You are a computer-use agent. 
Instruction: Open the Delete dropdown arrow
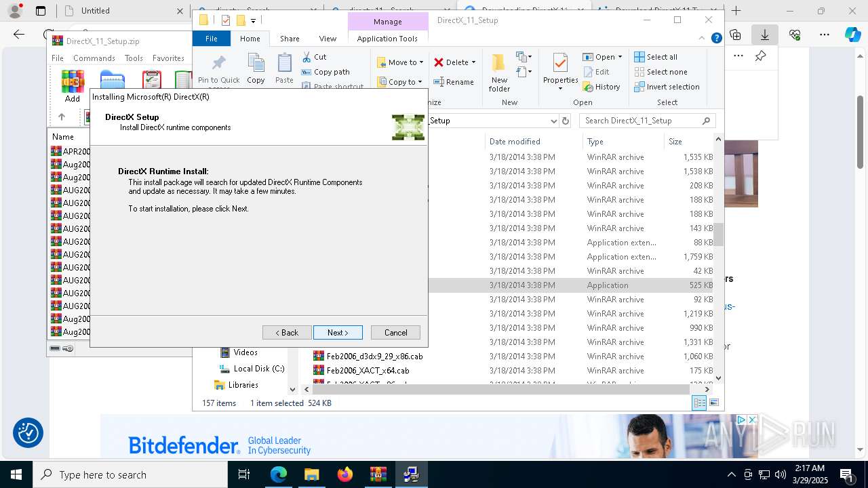pos(473,62)
